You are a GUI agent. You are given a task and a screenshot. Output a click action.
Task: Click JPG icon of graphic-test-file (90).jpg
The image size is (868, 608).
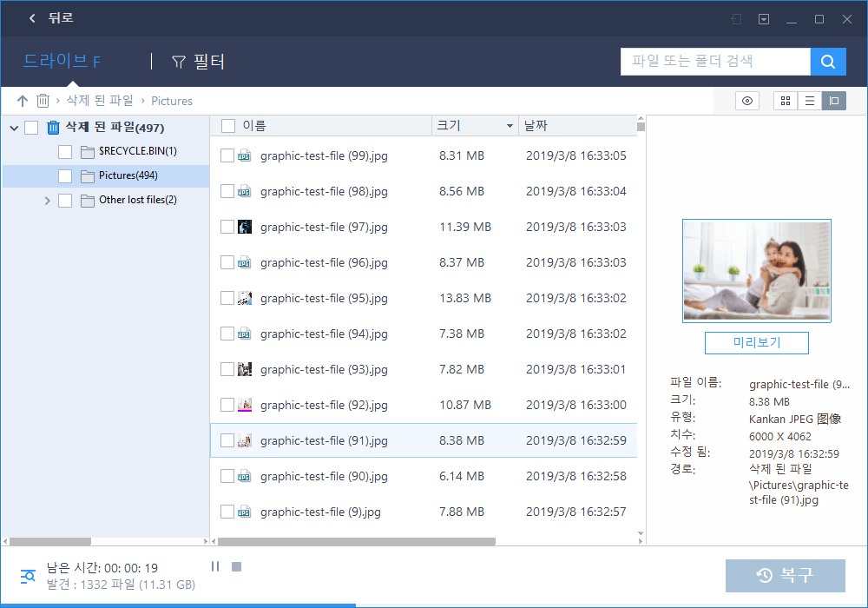point(244,476)
